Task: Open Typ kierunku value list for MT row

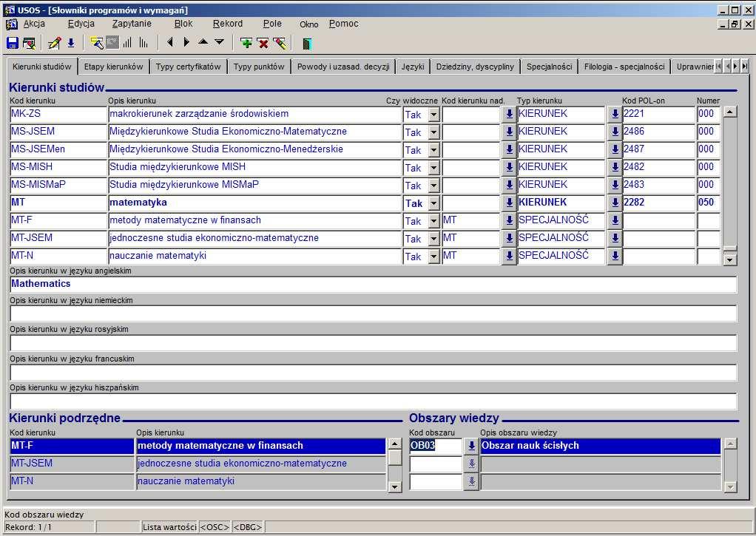Action: pyautogui.click(x=615, y=203)
